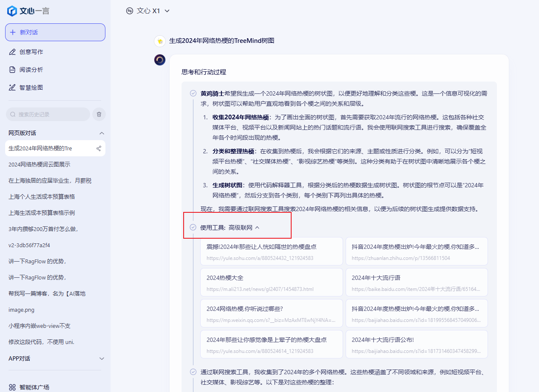
Task: Click the check icon beside 使用工具
Action: 193,228
